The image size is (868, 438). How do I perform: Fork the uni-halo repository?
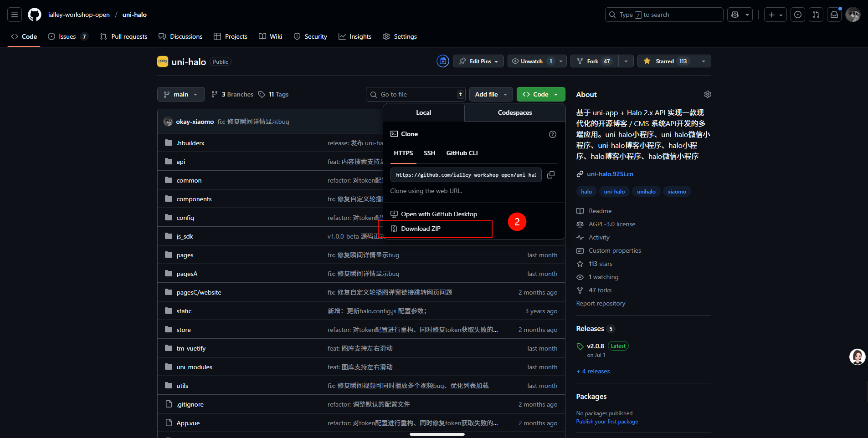pos(595,61)
